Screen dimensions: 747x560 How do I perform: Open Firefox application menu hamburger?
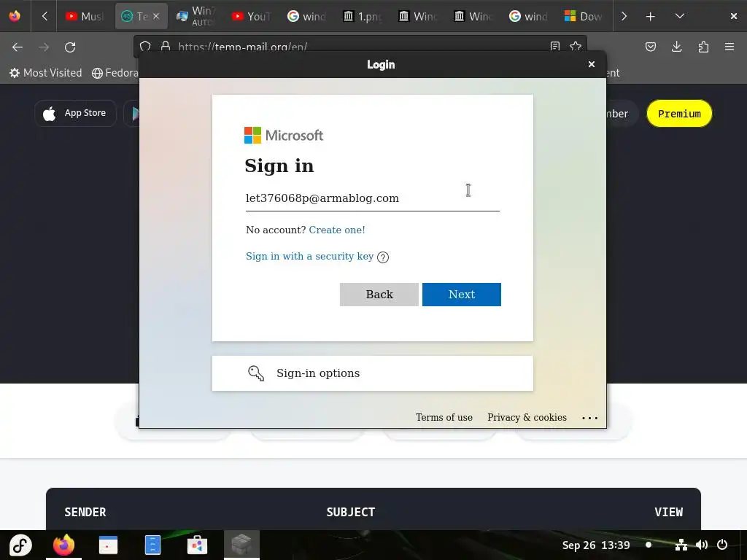pos(729,47)
